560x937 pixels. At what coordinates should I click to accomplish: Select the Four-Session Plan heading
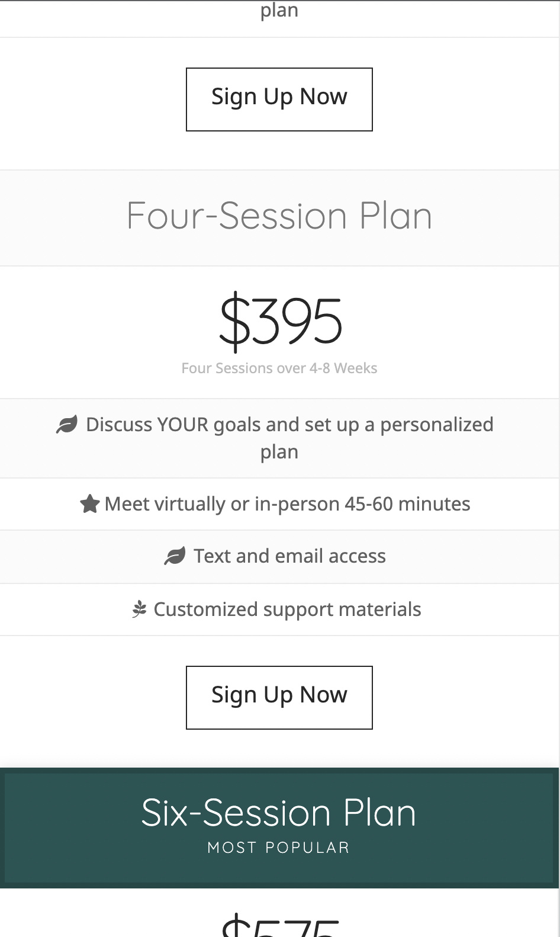279,216
